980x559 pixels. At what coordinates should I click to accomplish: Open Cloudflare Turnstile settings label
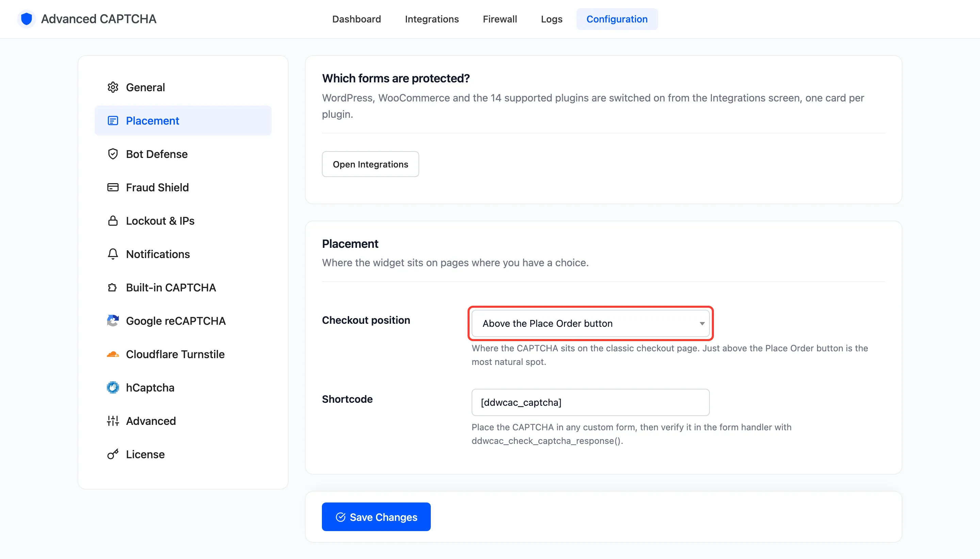[x=175, y=354]
